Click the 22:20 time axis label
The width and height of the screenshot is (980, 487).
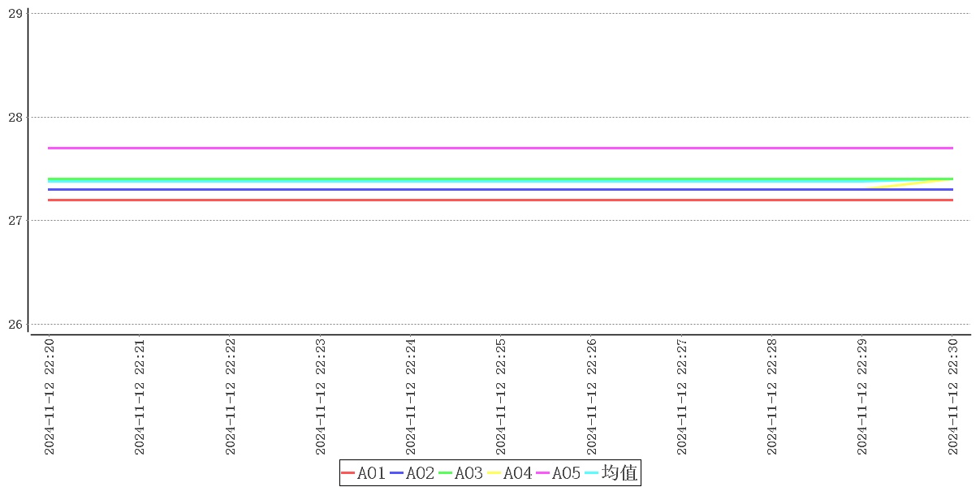[50, 396]
